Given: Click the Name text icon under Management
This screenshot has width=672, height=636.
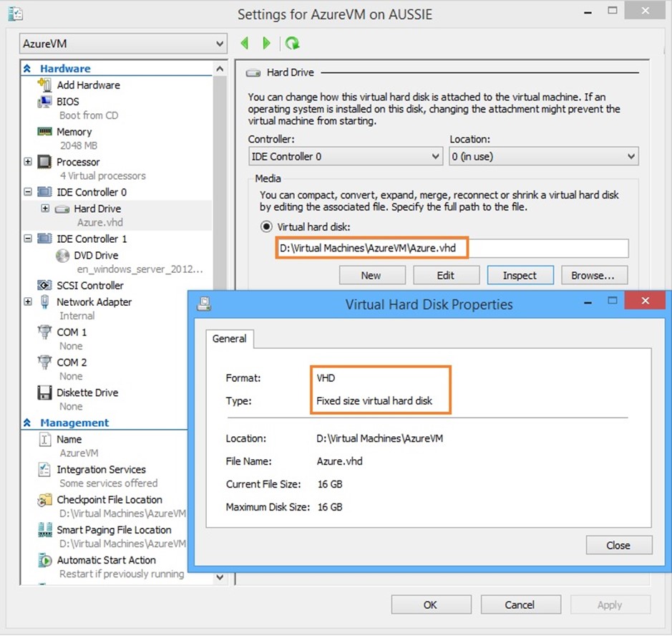Looking at the screenshot, I should click(44, 439).
